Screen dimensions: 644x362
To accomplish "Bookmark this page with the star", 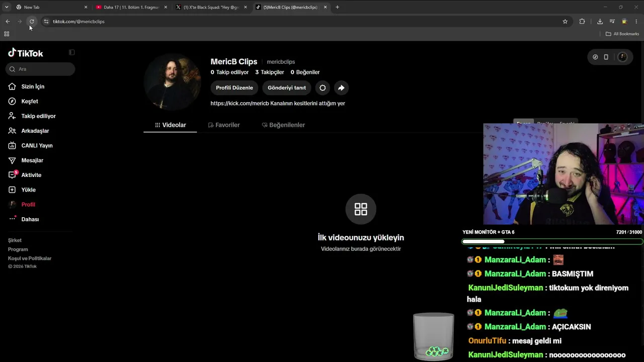I will [x=565, y=22].
